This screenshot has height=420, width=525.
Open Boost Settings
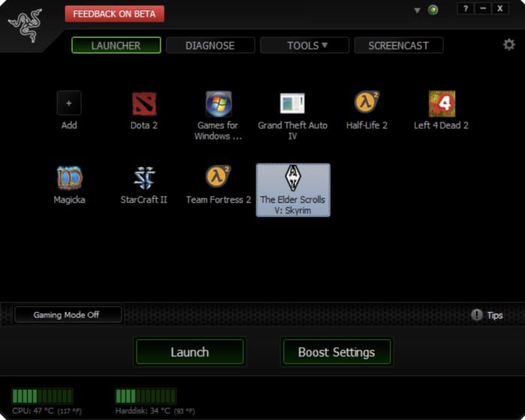coord(336,352)
